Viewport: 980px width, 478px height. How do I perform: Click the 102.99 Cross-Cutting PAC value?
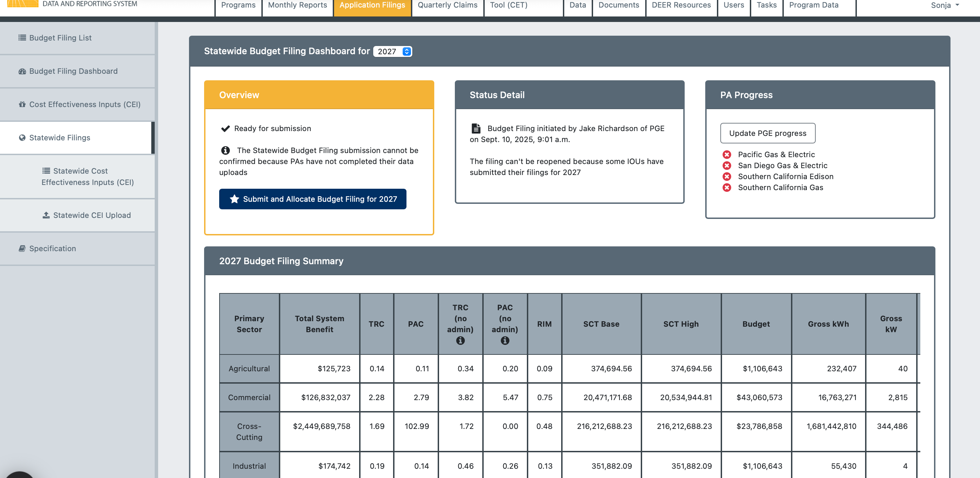pyautogui.click(x=416, y=427)
